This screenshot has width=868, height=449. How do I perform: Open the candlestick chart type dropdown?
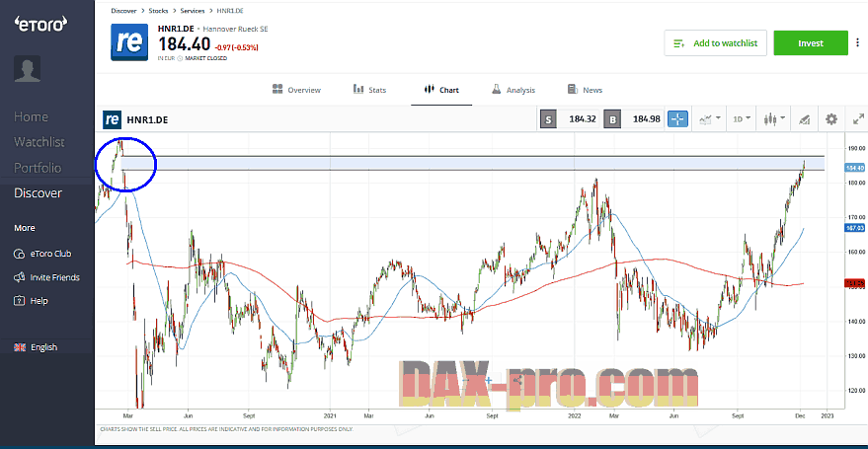[774, 118]
